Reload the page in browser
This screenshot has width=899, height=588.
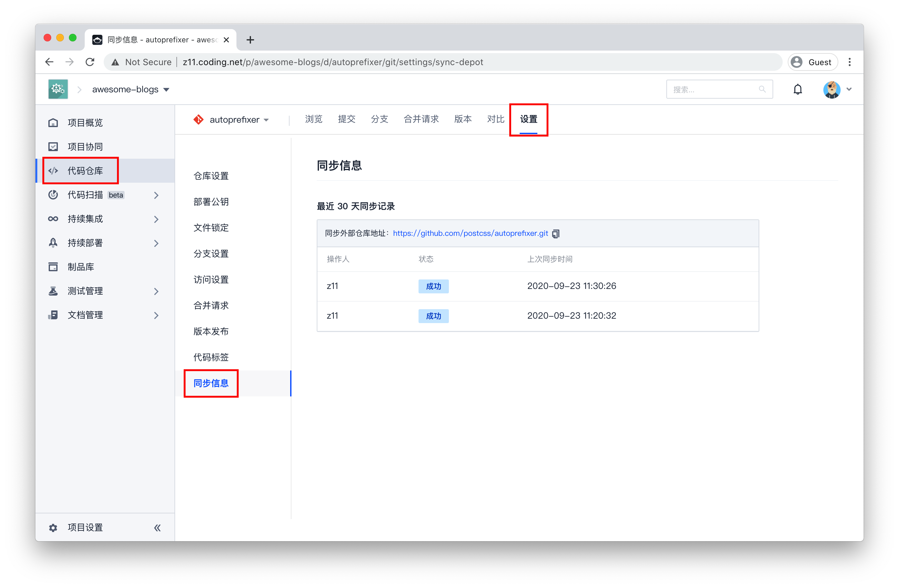coord(90,62)
